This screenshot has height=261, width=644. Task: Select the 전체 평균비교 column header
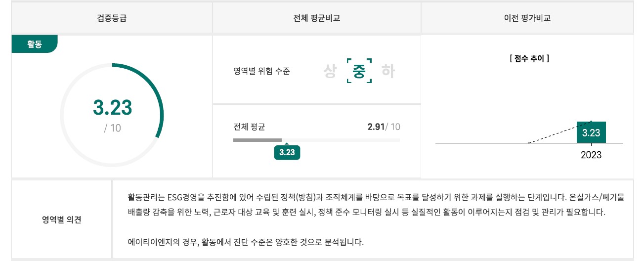click(316, 18)
